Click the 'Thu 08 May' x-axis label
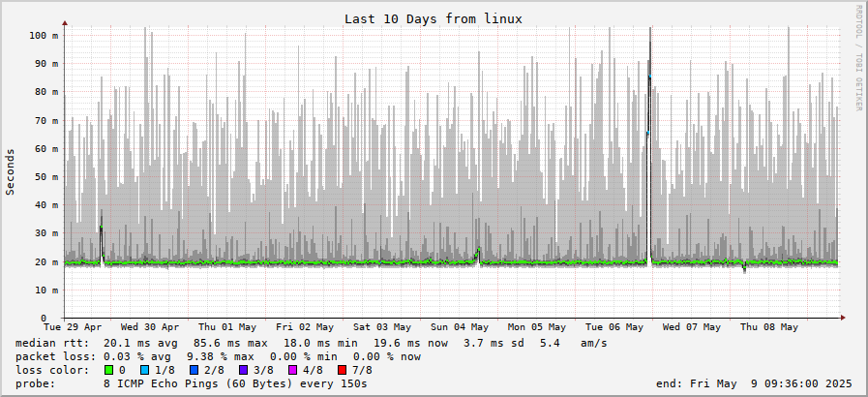868x397 pixels. click(769, 326)
